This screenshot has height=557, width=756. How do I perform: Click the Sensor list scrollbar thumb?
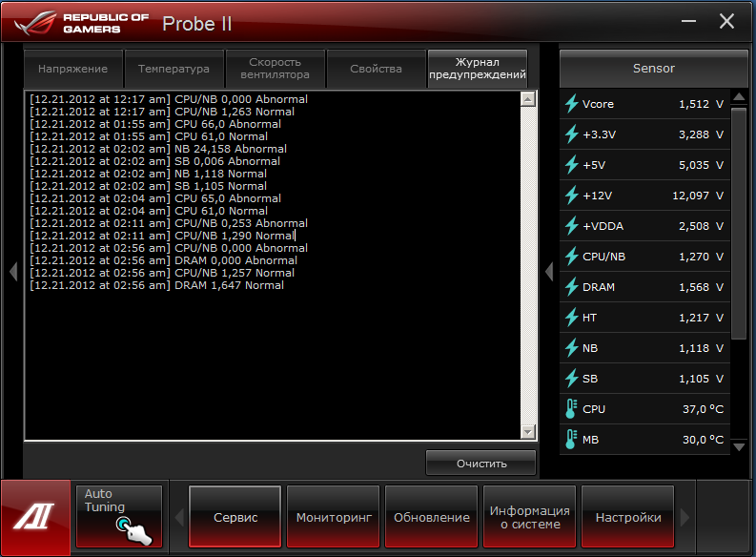click(739, 224)
